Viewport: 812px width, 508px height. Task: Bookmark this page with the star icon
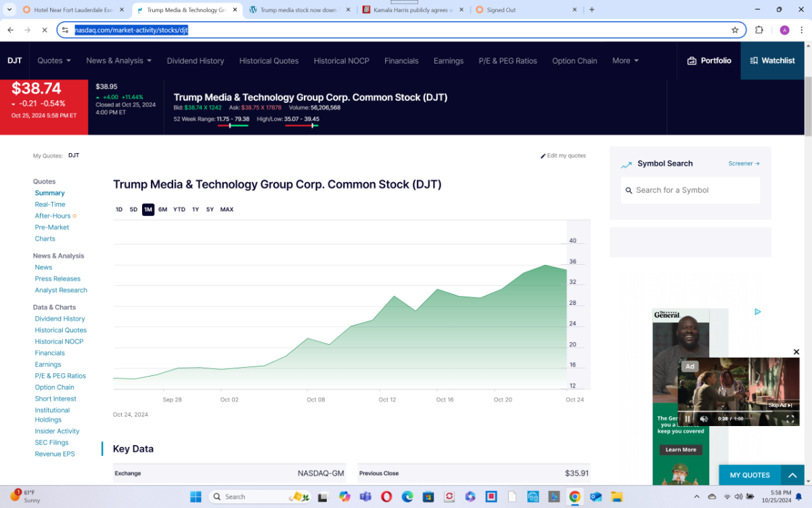pos(735,30)
